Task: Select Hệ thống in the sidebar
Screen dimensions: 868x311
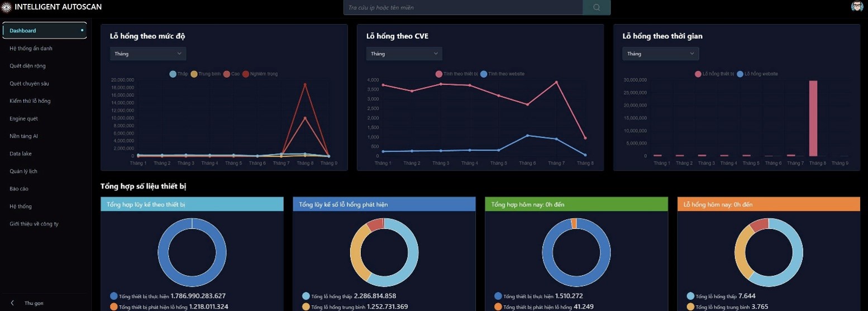Action: coord(21,206)
